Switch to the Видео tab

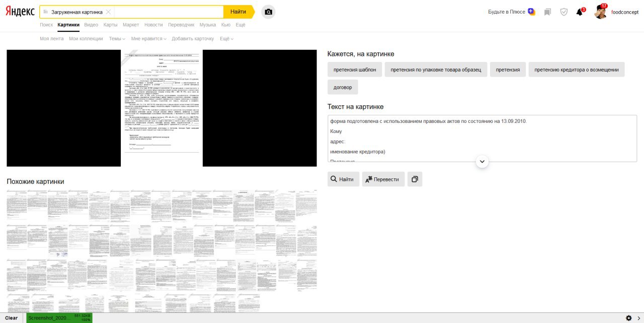[x=92, y=25]
